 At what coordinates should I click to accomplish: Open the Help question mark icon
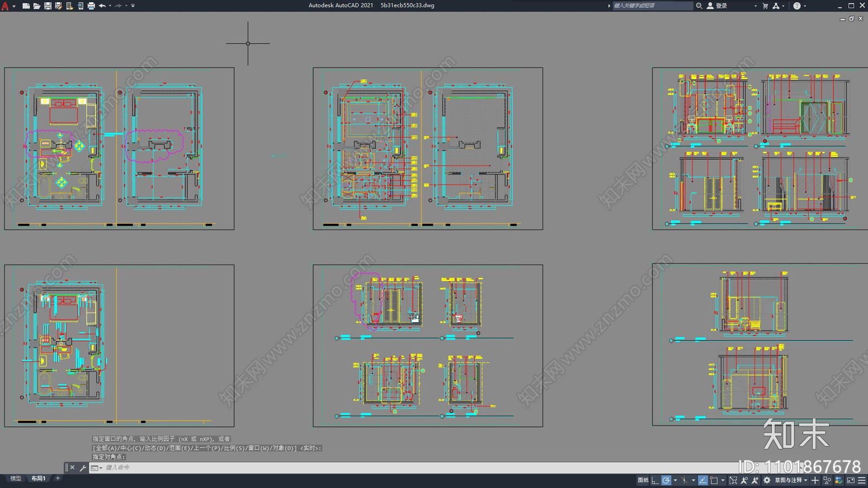(797, 6)
